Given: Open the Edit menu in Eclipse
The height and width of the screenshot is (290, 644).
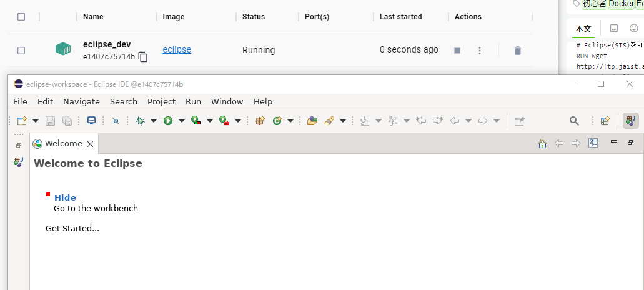Looking at the screenshot, I should tap(45, 101).
